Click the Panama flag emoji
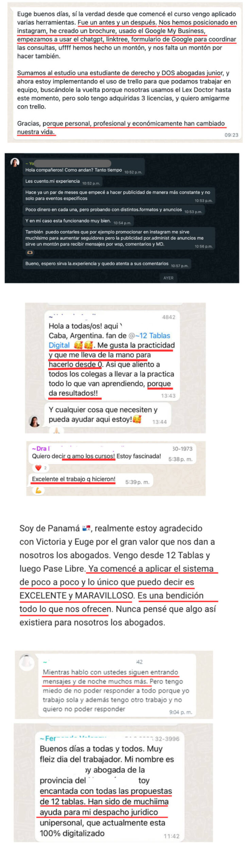Image resolution: width=249 pixels, height=868 pixels. [87, 528]
